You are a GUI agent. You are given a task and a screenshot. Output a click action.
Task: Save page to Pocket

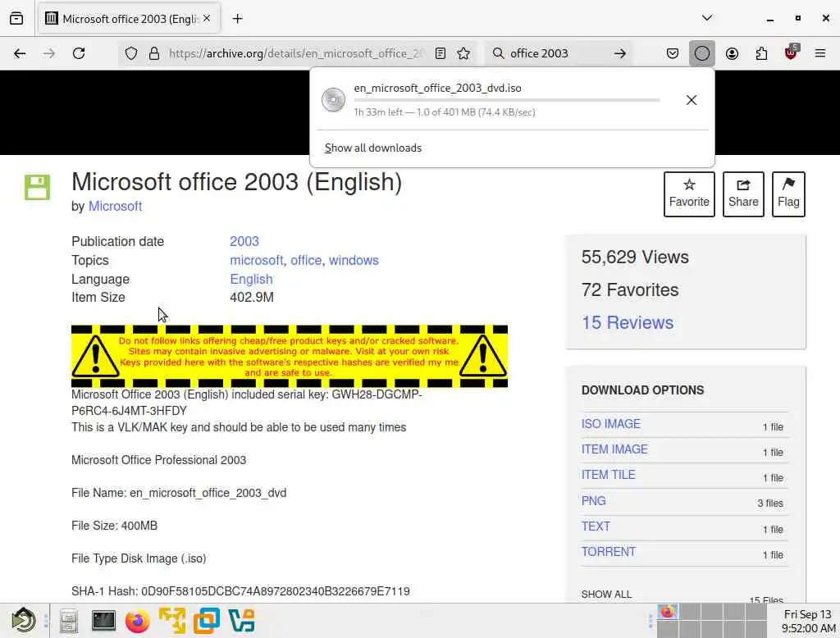click(673, 53)
